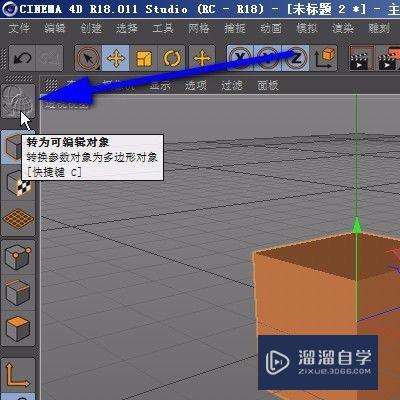This screenshot has width=400, height=400.
Task: Render the active view with clapperboard icon
Action: pyautogui.click(x=361, y=58)
